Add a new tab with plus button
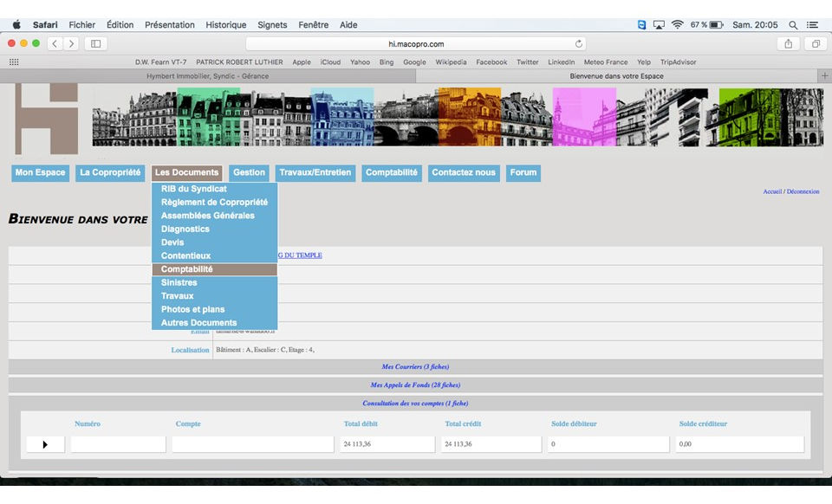 tap(824, 76)
